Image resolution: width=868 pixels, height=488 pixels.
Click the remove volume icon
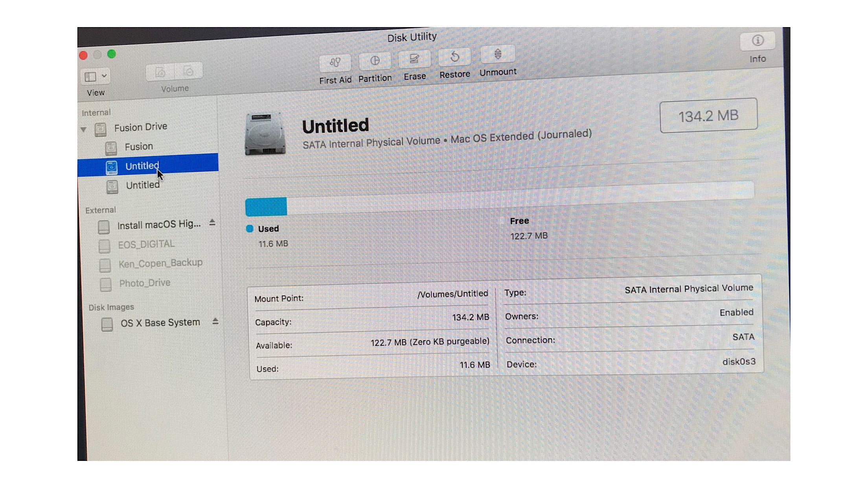[x=189, y=72]
